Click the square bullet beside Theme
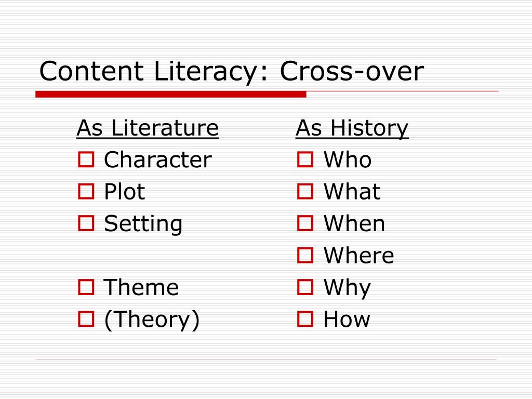Screen dimensions: 532x399 (86, 287)
